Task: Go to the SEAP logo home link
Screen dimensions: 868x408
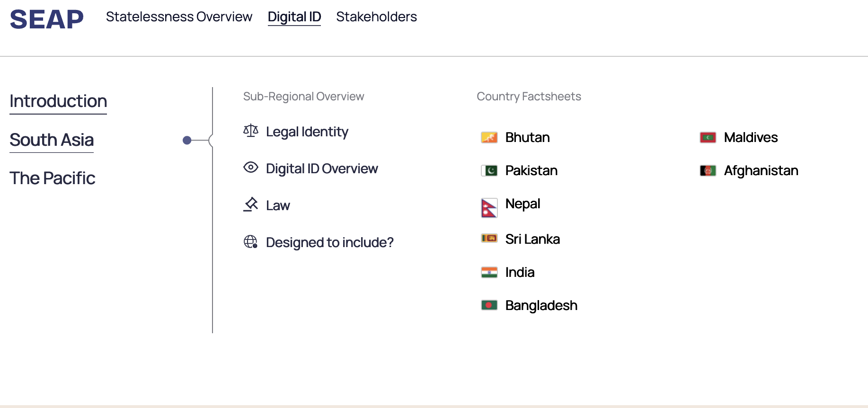Action: (46, 19)
